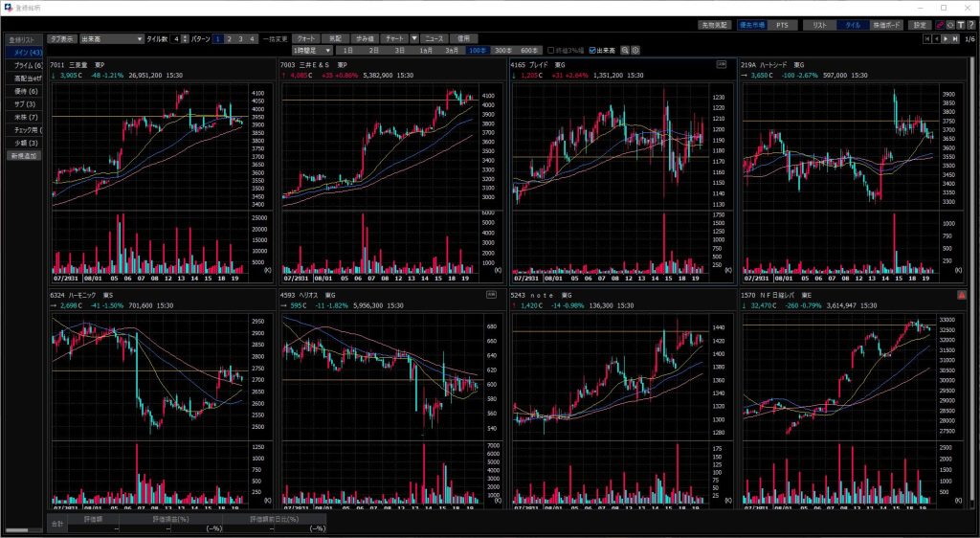Click the T text icon at top right
This screenshot has height=538, width=980.
[x=959, y=25]
